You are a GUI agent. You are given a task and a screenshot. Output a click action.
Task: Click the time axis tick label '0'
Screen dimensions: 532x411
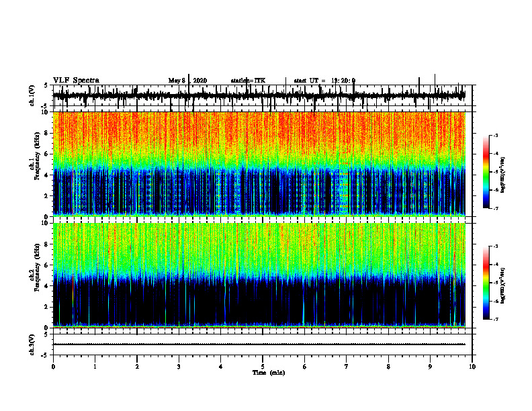pyautogui.click(x=53, y=367)
